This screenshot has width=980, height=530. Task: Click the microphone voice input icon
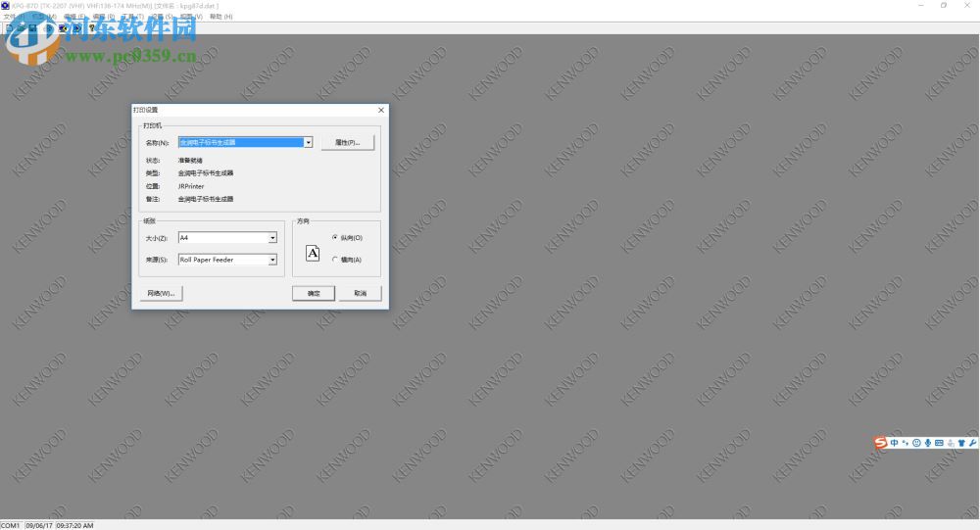click(928, 443)
